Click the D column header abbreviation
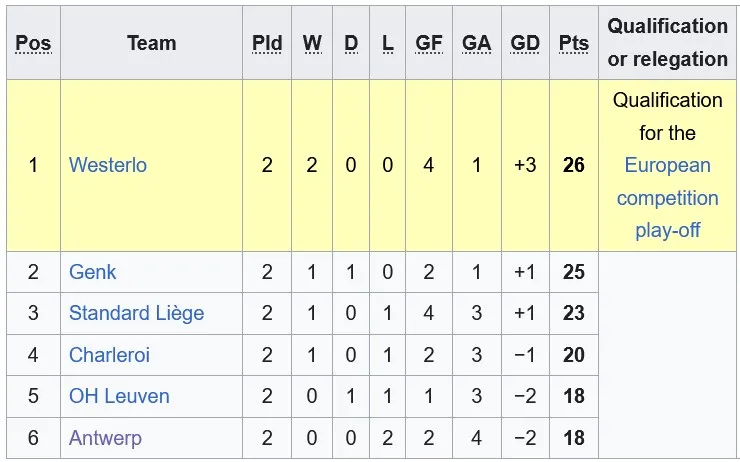This screenshot has height=462, width=740. pos(351,43)
